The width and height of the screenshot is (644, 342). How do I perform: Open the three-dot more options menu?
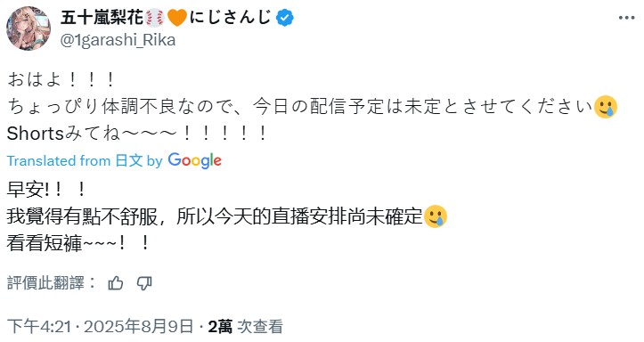627,18
